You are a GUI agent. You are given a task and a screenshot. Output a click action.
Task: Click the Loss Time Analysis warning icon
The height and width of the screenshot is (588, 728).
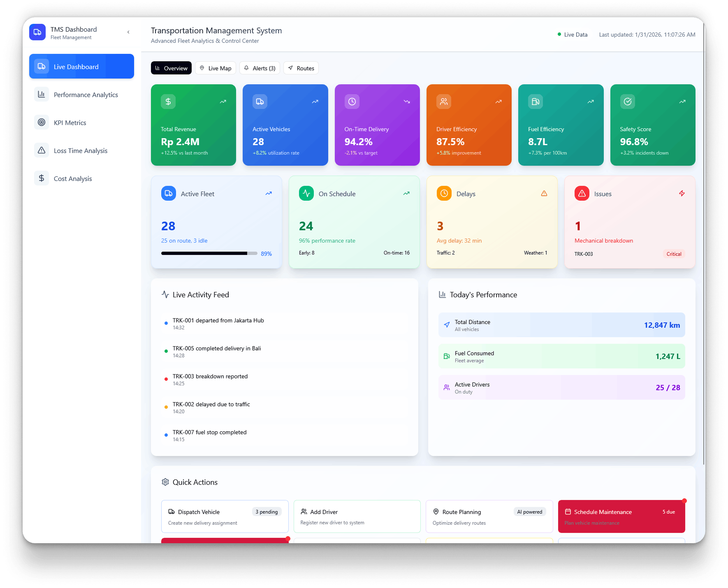(x=42, y=150)
